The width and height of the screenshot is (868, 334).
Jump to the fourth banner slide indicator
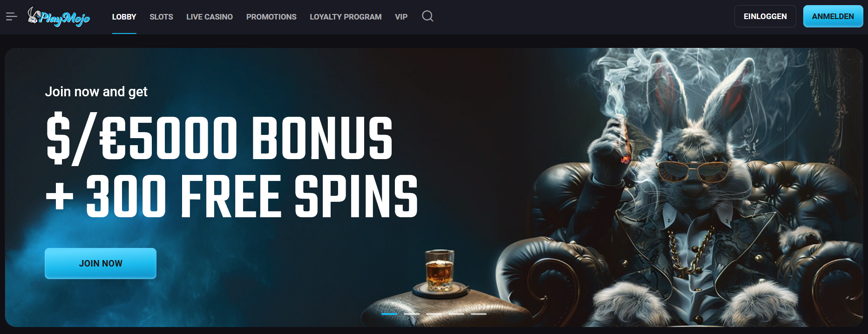tap(456, 314)
